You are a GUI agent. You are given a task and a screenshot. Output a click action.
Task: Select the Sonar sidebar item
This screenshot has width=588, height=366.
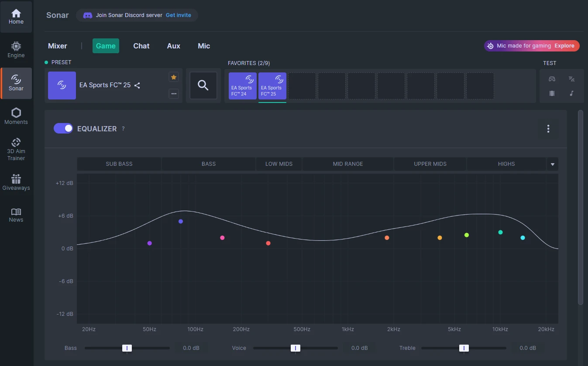point(16,83)
